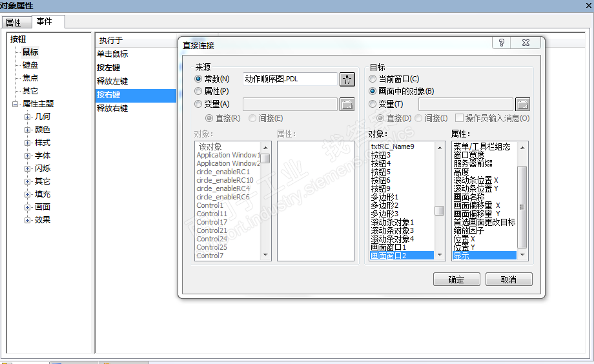The width and height of the screenshot is (594, 364).
Task: Click target property list scrollbar thumb
Action: [522, 207]
